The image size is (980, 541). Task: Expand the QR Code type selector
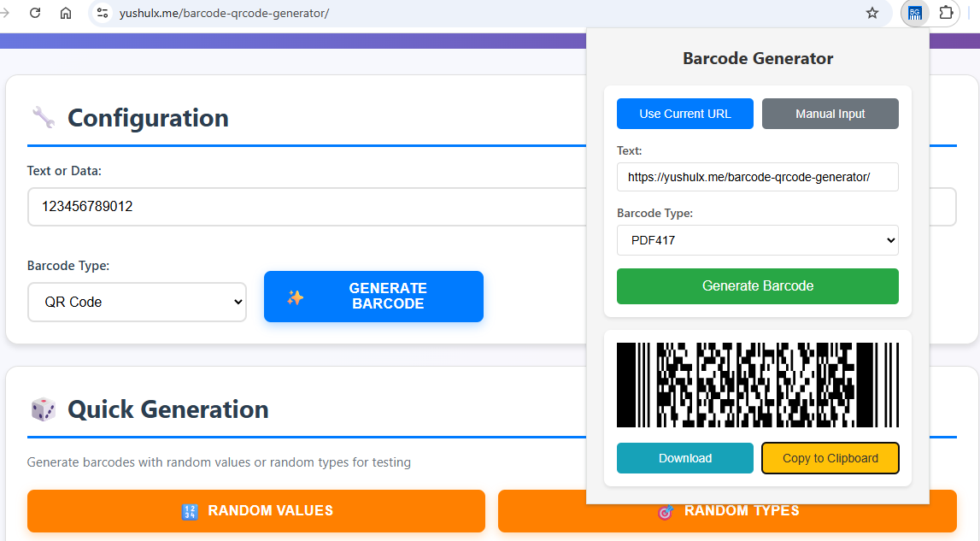137,302
